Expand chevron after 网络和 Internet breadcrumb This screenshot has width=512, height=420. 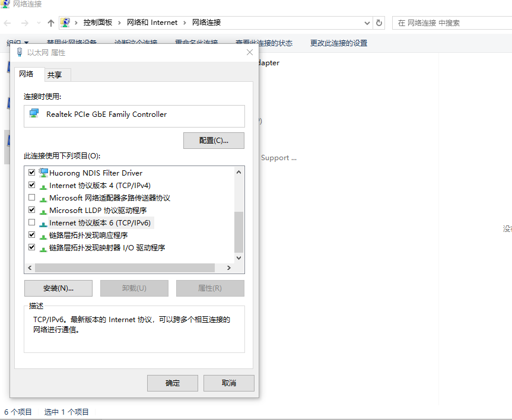[185, 23]
